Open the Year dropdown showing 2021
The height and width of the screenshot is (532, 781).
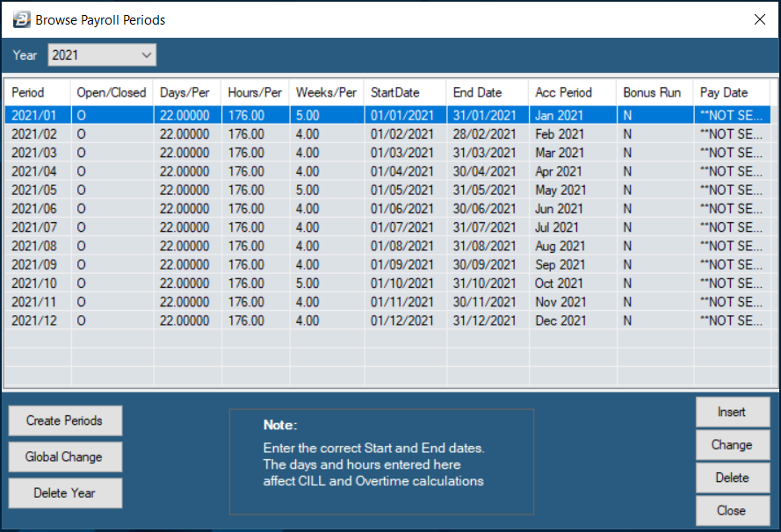(102, 54)
